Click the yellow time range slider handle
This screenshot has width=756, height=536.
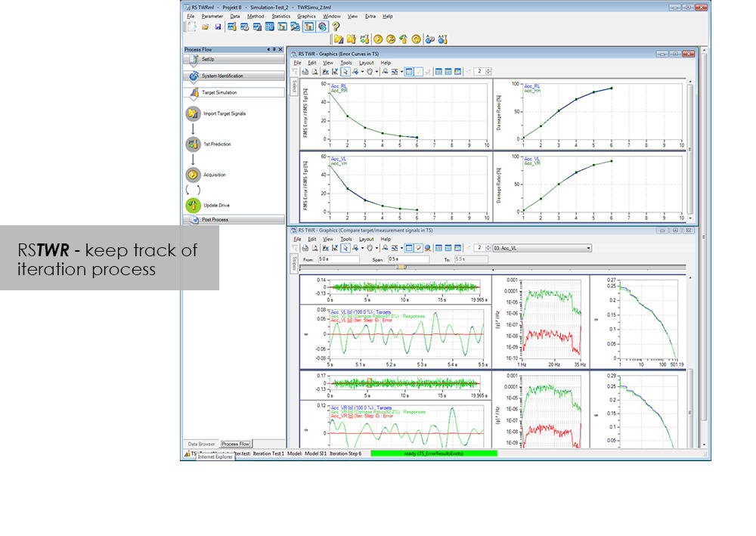[x=401, y=267]
